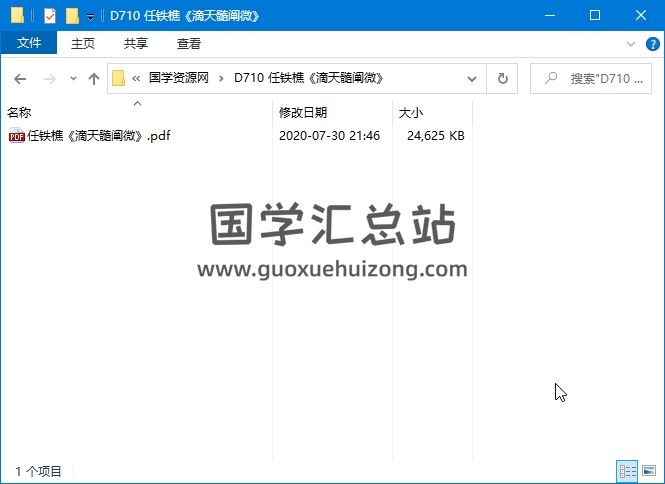The height and width of the screenshot is (484, 665).
Task: Maximize the Explorer window
Action: pos(595,15)
